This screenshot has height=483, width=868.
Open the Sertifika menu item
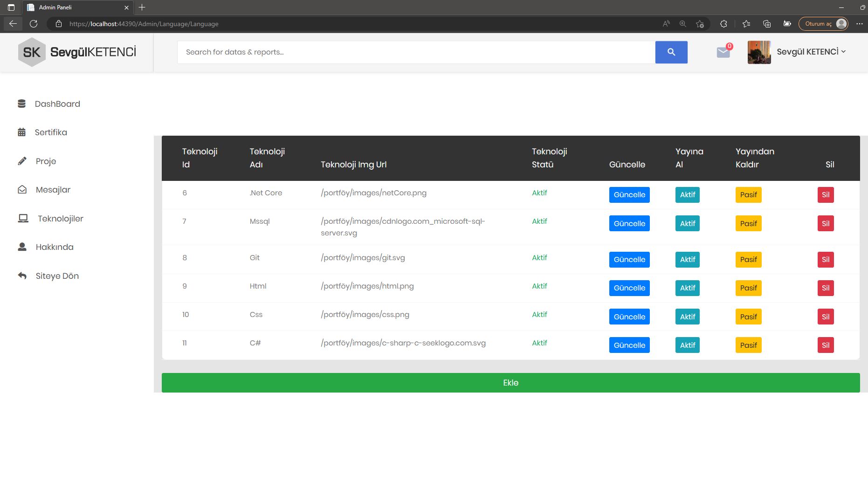click(51, 132)
